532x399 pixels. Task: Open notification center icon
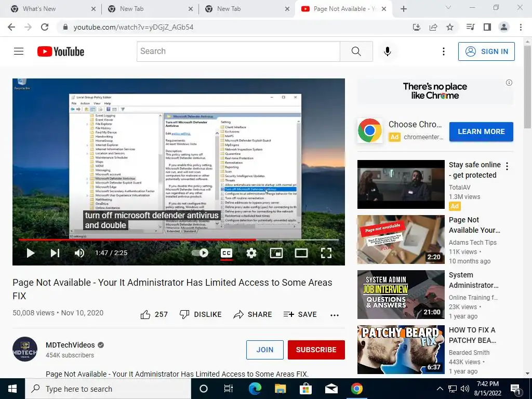(516, 389)
